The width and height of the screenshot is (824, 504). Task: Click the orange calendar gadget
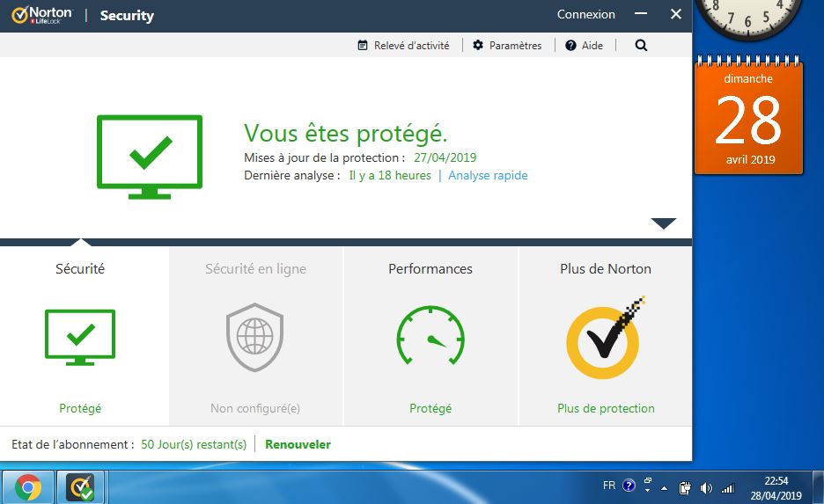[x=748, y=114]
